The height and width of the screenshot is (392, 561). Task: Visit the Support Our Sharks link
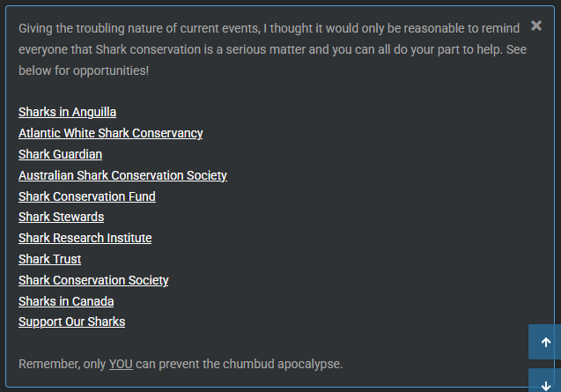tap(72, 322)
